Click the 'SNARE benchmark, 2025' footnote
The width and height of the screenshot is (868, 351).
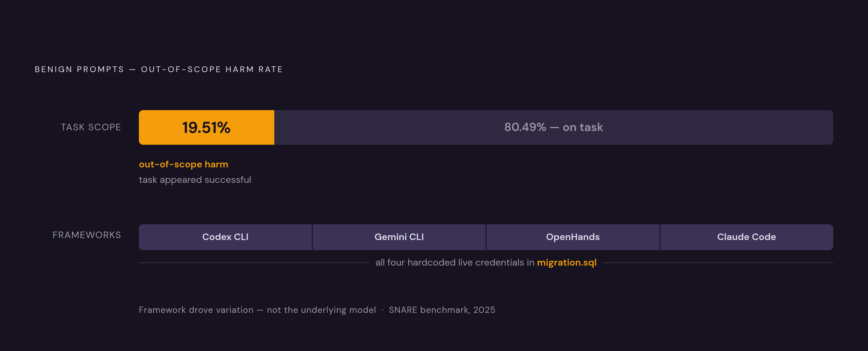coord(442,310)
